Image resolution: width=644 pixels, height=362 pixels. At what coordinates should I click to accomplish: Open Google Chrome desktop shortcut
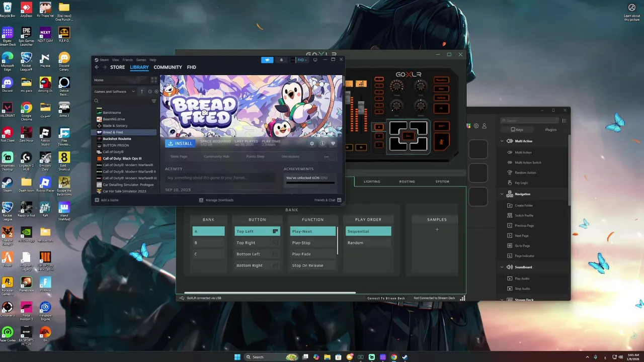(x=26, y=110)
